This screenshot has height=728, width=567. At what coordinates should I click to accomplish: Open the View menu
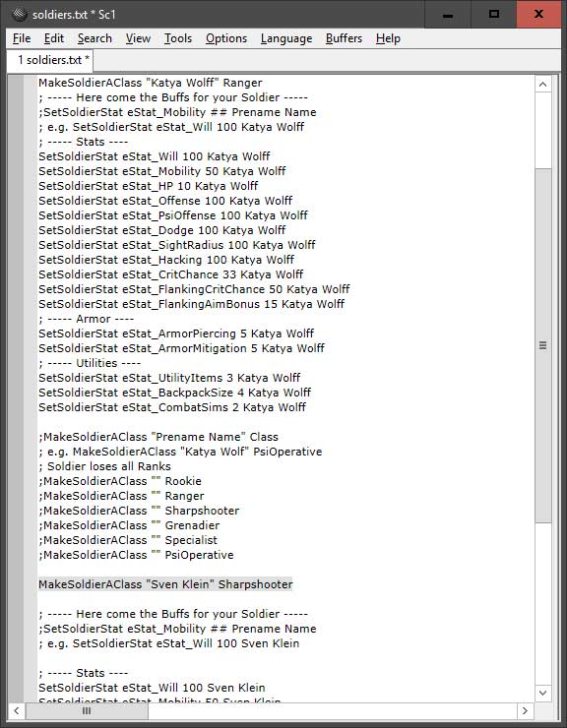pos(138,38)
